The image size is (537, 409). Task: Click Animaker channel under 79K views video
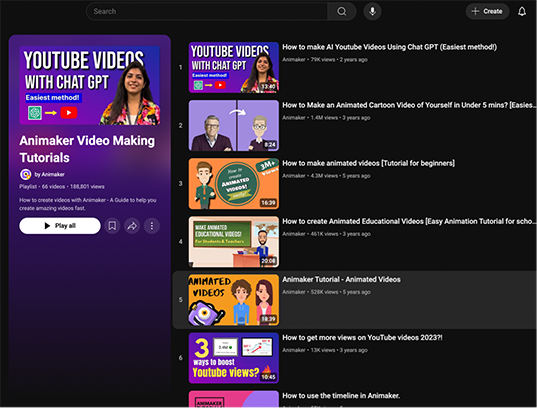[x=294, y=60]
